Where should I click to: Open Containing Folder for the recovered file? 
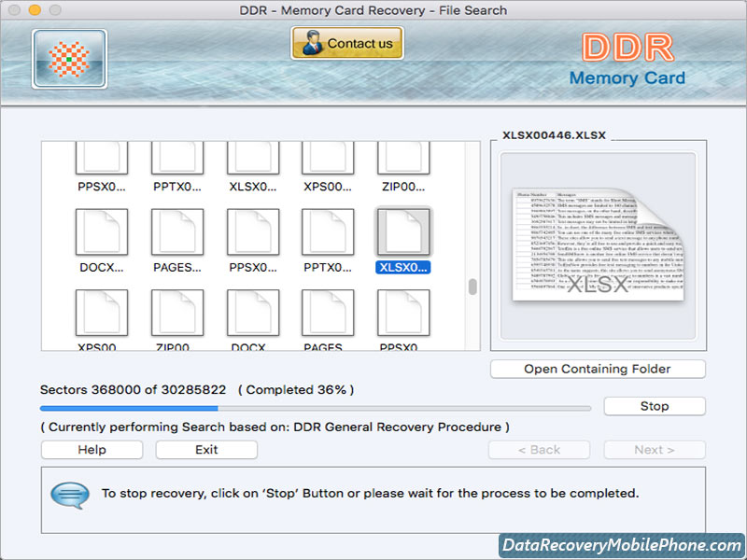598,369
